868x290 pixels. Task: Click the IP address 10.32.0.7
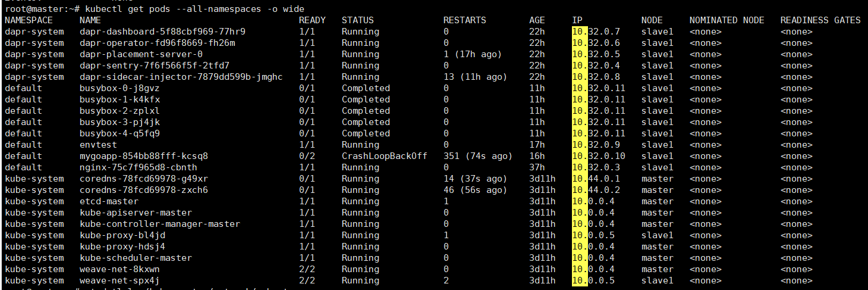(x=596, y=32)
